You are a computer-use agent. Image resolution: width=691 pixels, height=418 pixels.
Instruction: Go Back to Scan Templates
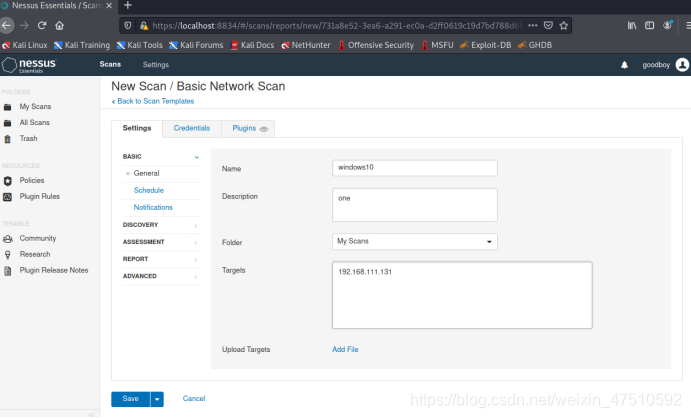pyautogui.click(x=153, y=101)
